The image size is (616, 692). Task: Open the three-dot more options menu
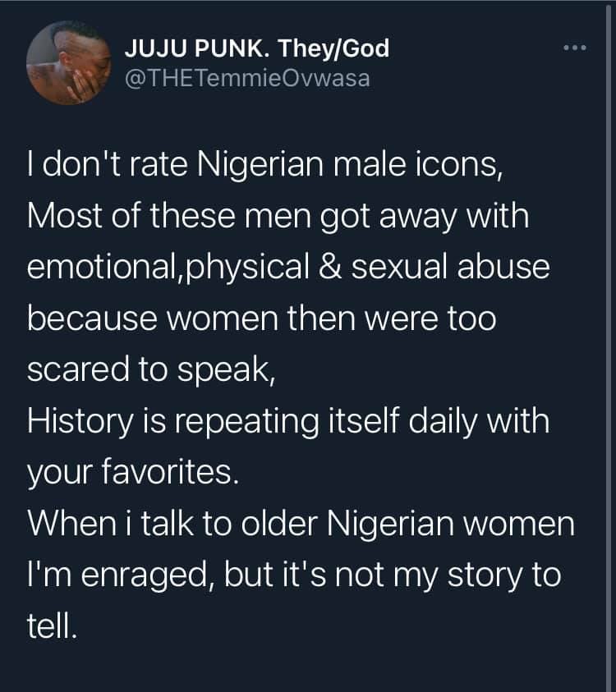click(x=575, y=48)
